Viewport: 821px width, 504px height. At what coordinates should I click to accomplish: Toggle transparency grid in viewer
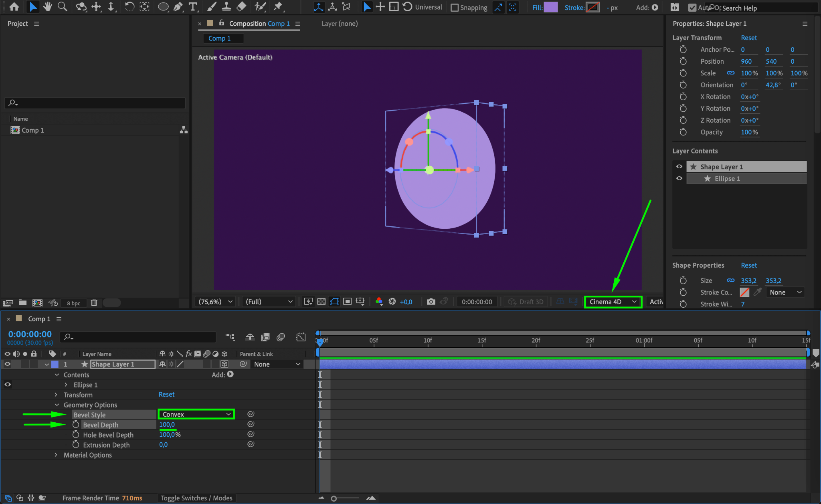(x=321, y=302)
